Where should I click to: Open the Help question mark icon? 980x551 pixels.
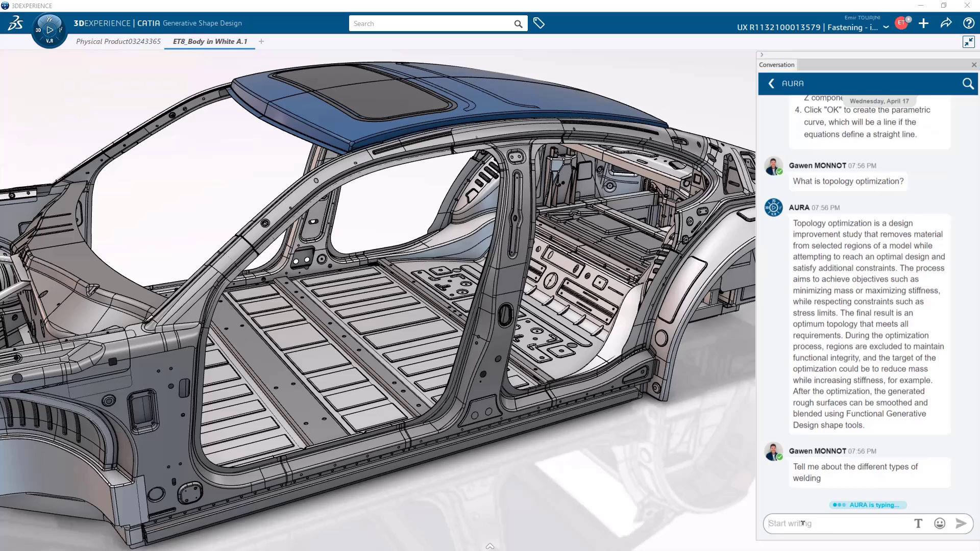[x=968, y=23]
